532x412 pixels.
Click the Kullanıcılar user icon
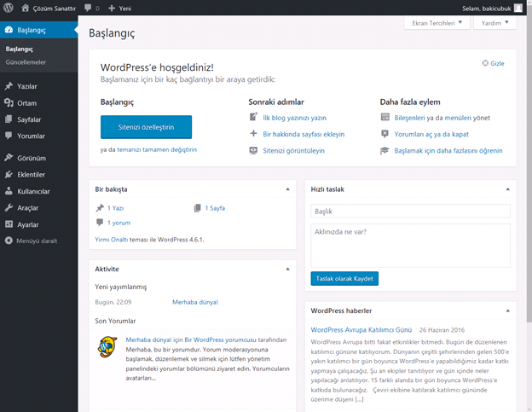[9, 191]
